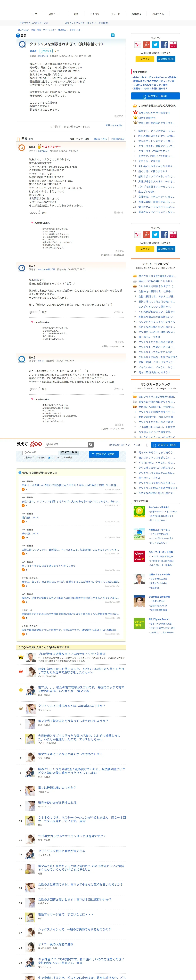The image size is (196, 980).
Task: Click the good thumbs-up on answer No.3
Action: coord(35,312)
